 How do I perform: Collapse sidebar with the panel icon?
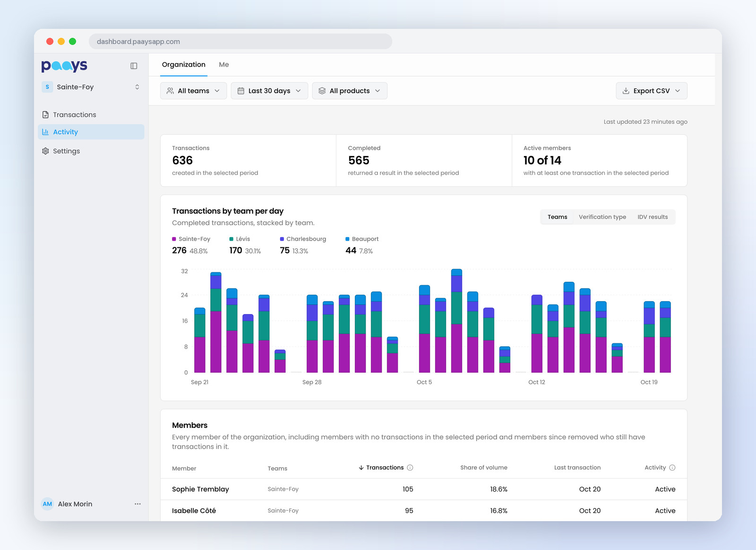(134, 66)
